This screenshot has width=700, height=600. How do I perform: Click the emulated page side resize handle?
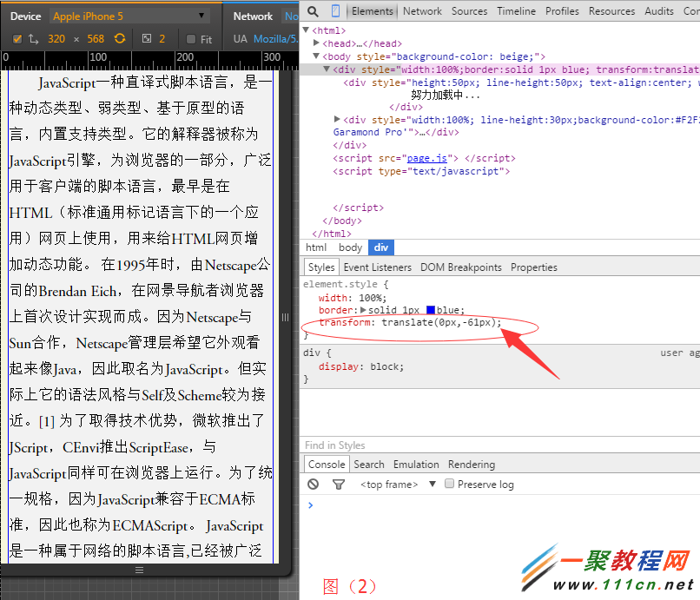(285, 318)
